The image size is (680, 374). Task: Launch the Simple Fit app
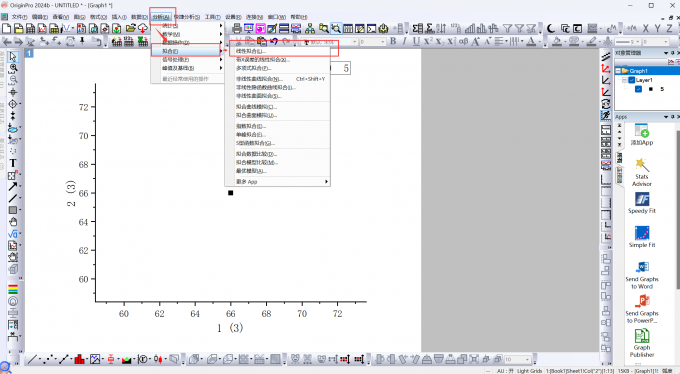point(642,237)
